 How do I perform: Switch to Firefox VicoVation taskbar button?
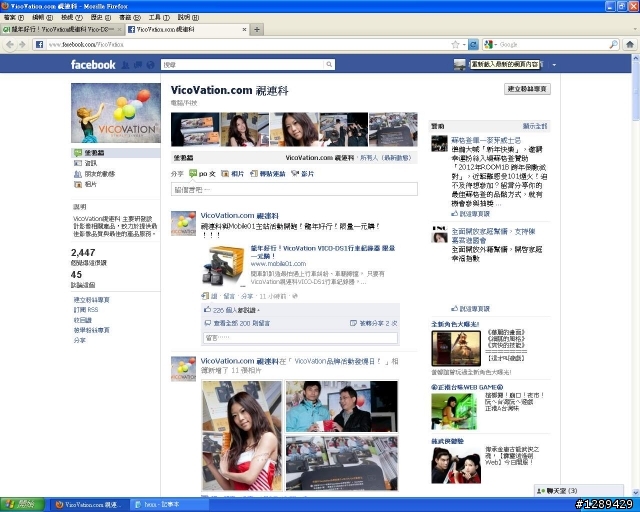(x=88, y=505)
